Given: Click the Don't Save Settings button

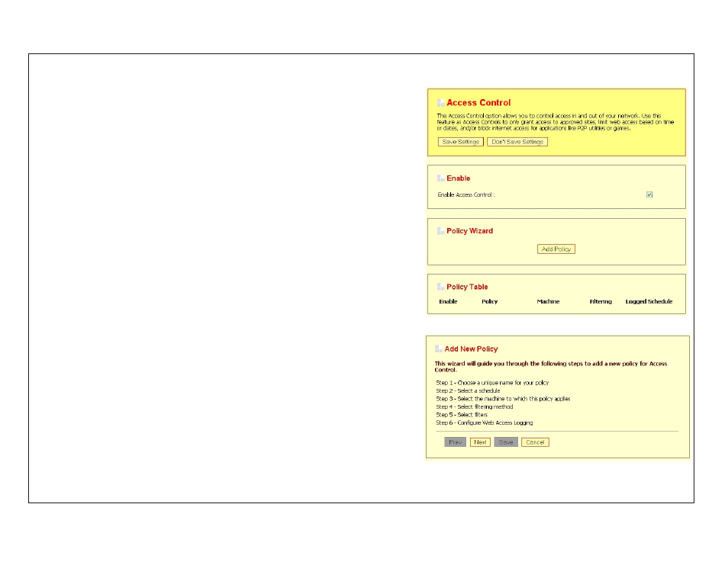Looking at the screenshot, I should click(517, 142).
